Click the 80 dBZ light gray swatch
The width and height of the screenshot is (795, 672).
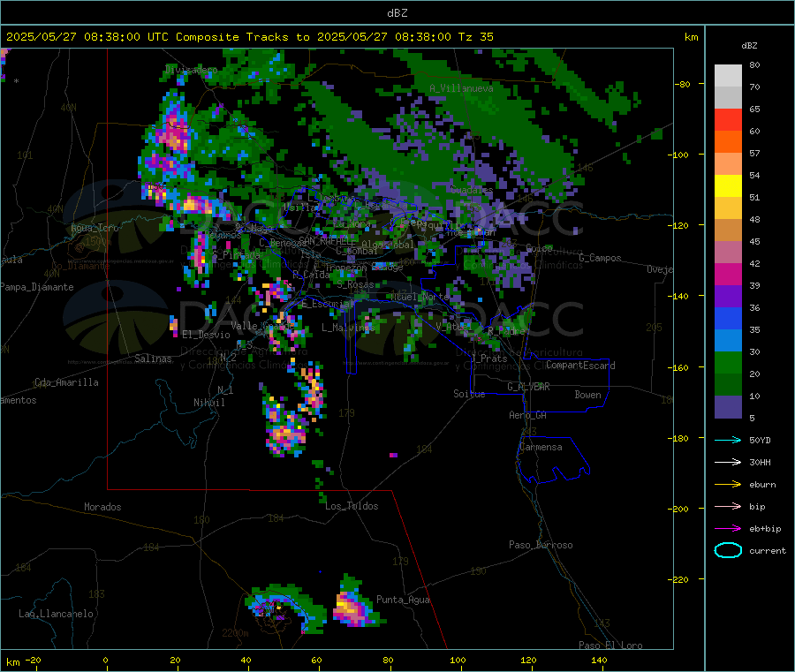[x=728, y=76]
